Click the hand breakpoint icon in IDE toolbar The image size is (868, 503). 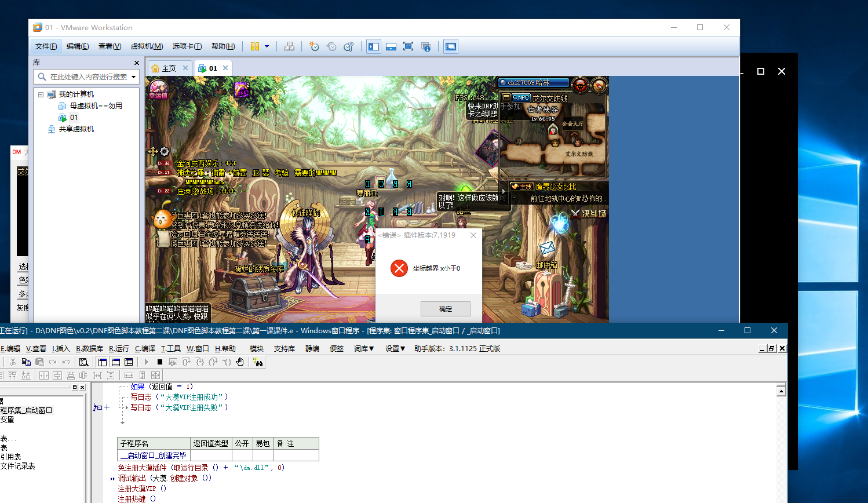pyautogui.click(x=240, y=362)
